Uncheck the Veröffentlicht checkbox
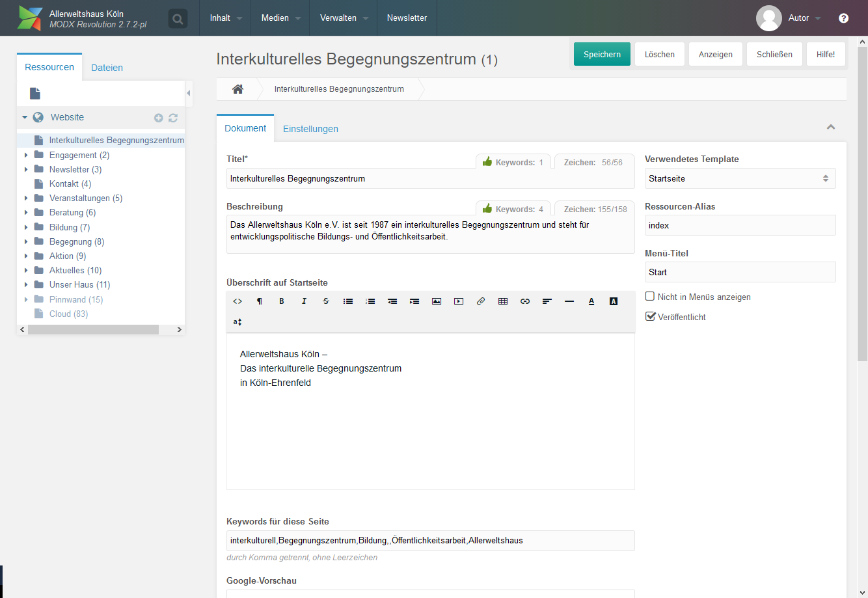The image size is (868, 598). [650, 316]
